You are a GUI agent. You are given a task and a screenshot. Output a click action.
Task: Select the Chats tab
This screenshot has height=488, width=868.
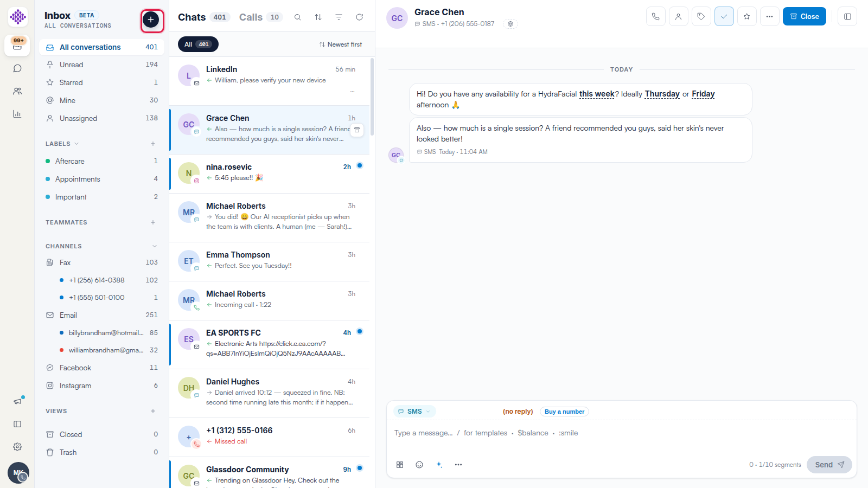tap(204, 17)
